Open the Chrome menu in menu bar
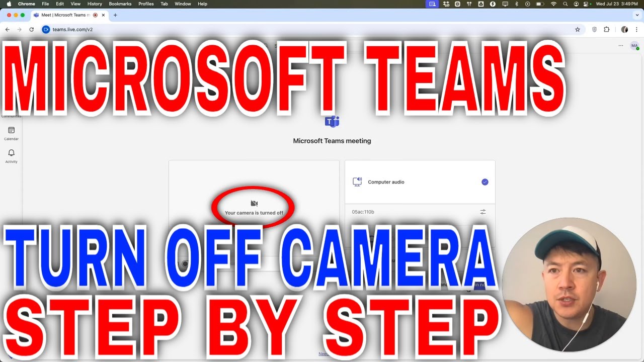This screenshot has height=362, width=644. [27, 4]
